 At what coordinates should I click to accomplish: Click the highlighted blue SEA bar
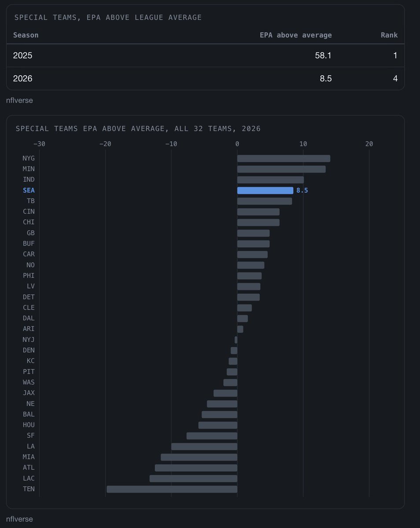point(265,191)
